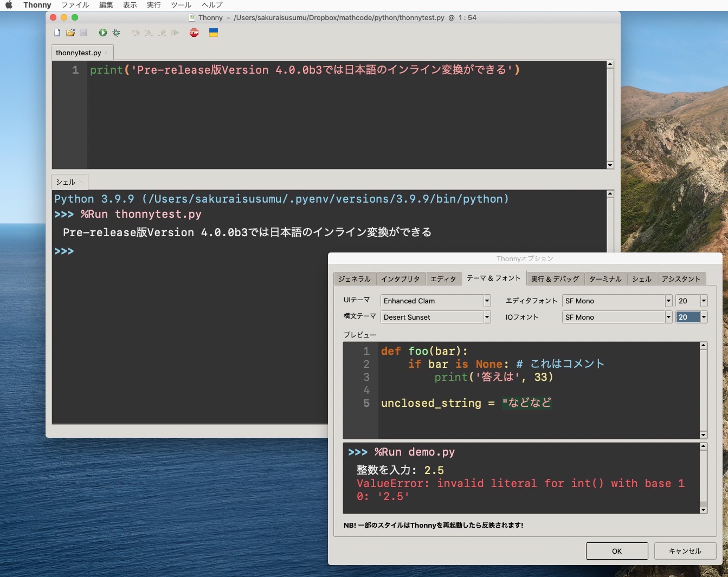728x577 pixels.
Task: Open IO font size dropdown arrow
Action: [x=704, y=317]
